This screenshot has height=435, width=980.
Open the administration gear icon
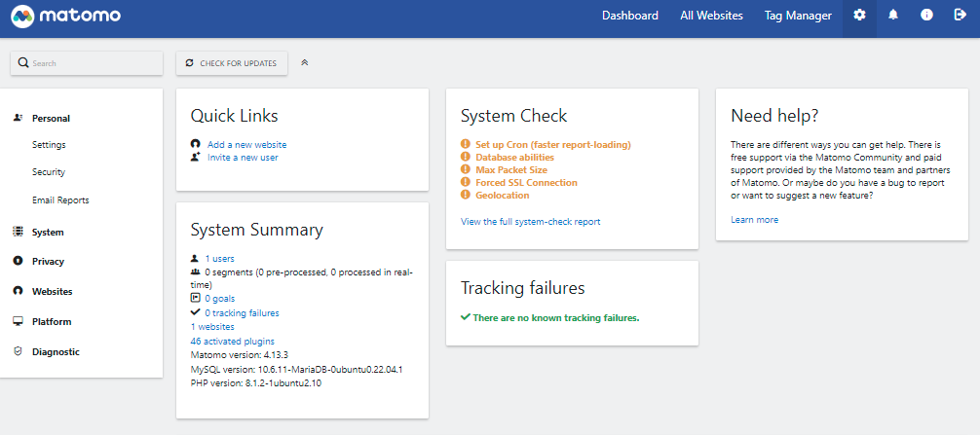pyautogui.click(x=858, y=16)
